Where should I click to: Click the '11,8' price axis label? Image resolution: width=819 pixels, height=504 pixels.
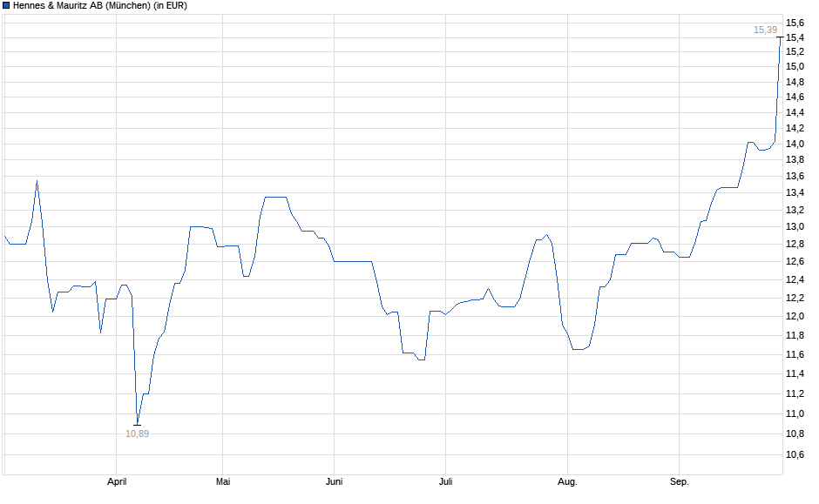tap(795, 335)
